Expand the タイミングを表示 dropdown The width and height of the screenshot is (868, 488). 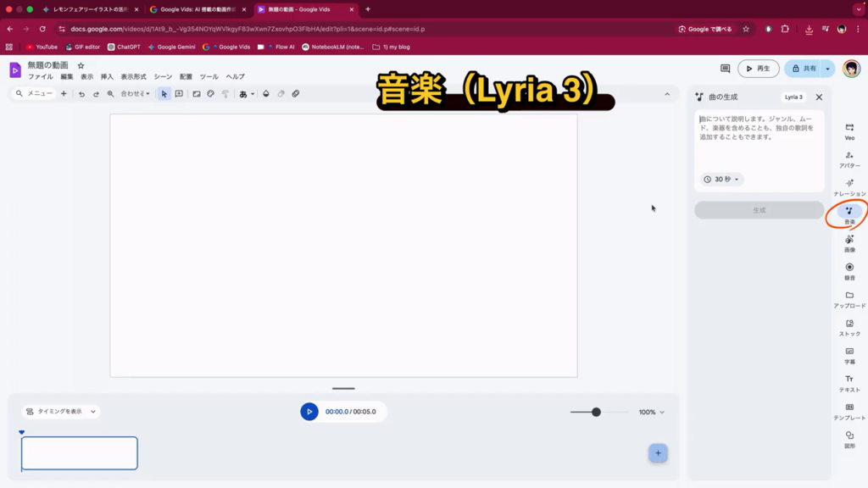[x=60, y=412]
